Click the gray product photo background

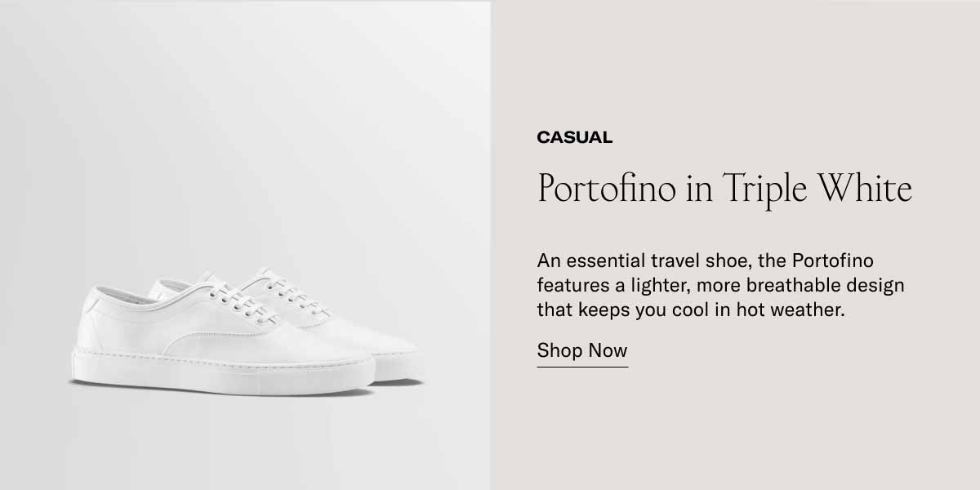245,122
